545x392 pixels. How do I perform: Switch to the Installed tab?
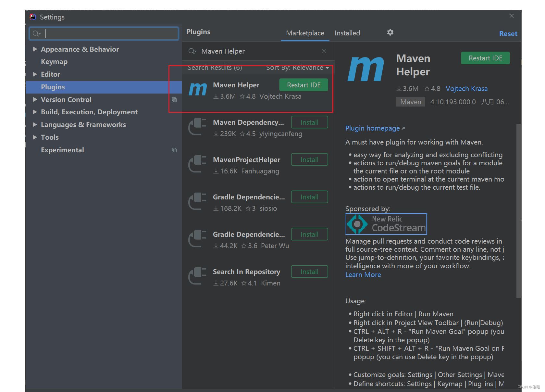[x=347, y=33]
